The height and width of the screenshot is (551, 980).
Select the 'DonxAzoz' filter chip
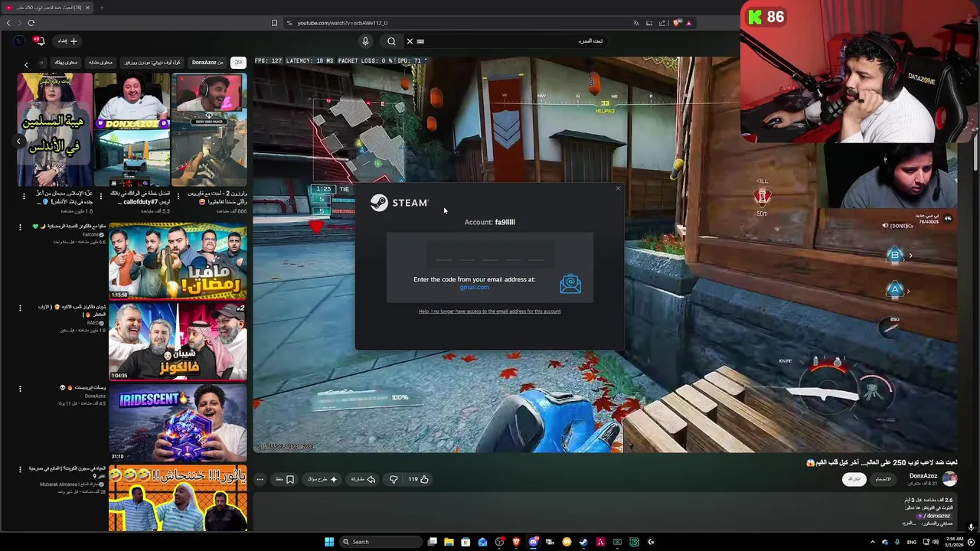[x=207, y=63]
